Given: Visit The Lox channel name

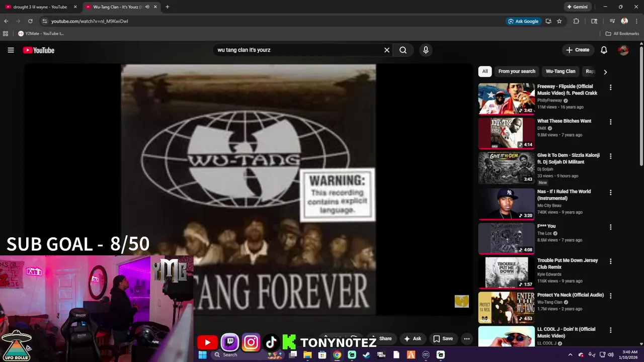Looking at the screenshot, I should coord(544,233).
